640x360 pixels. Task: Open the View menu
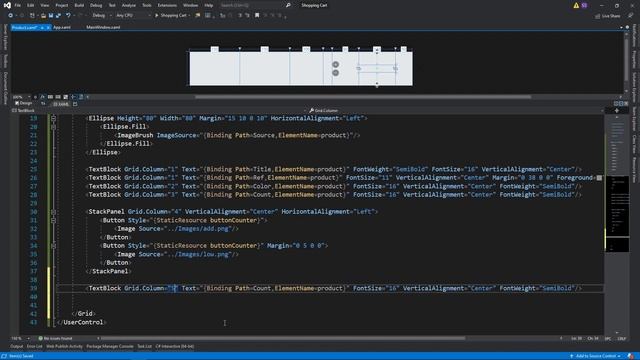44,5
